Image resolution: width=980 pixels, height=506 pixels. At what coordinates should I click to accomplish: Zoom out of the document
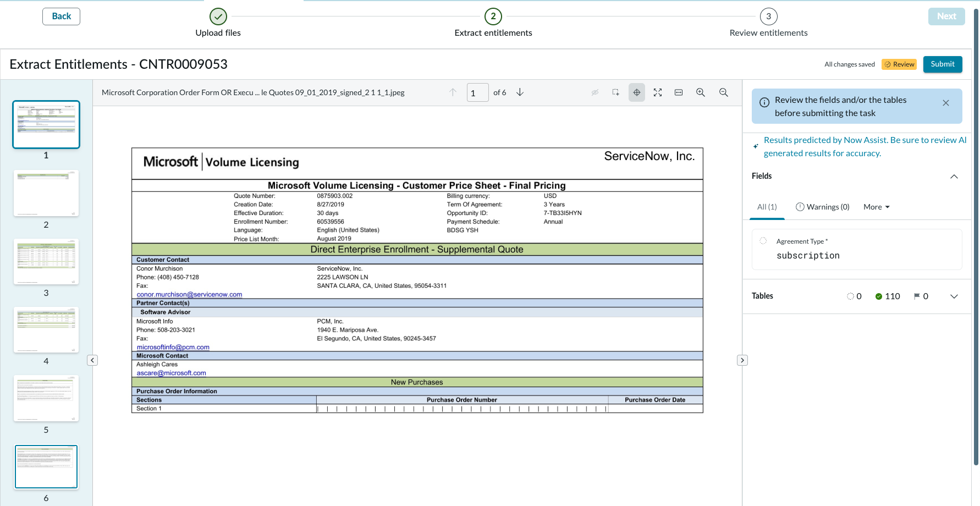724,92
